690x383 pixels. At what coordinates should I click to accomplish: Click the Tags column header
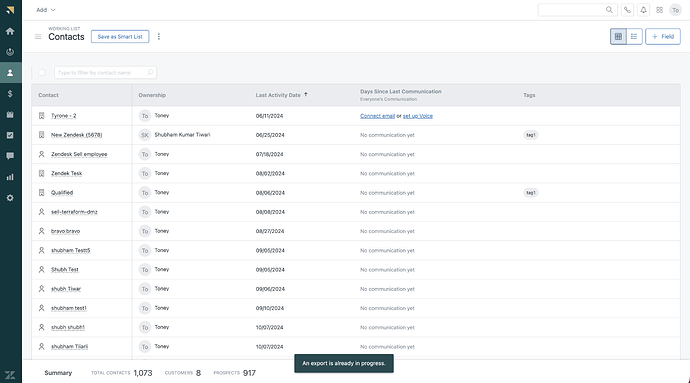click(x=529, y=95)
